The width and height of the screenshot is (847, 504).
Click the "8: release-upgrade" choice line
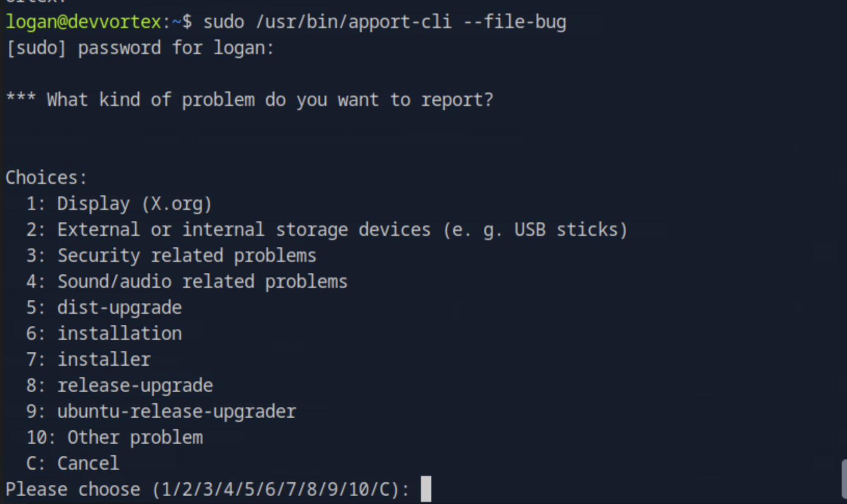(120, 386)
